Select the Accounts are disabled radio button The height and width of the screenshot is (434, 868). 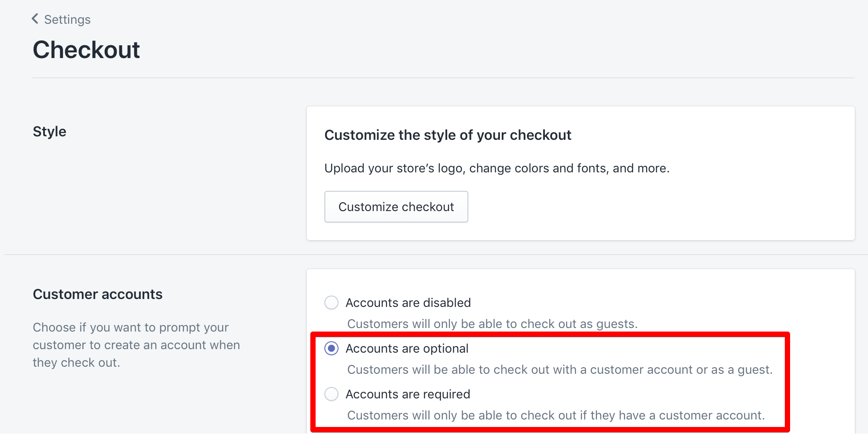click(331, 303)
